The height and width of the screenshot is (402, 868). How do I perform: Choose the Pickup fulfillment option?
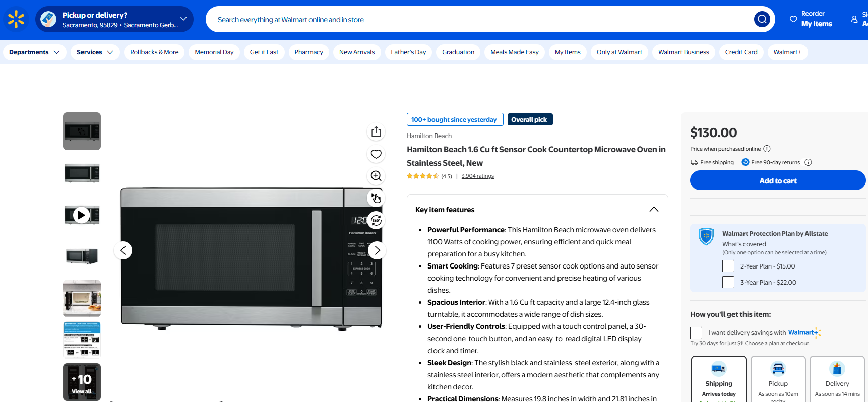(778, 379)
